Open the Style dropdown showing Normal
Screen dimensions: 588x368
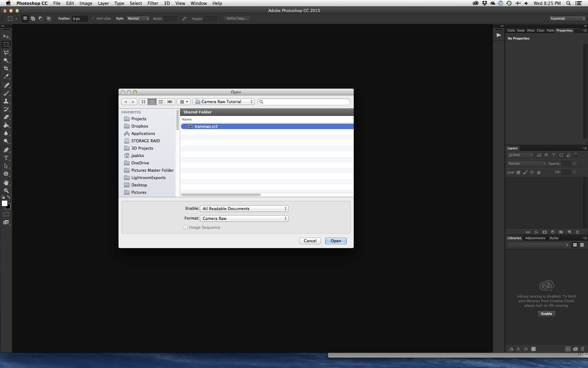coord(138,19)
